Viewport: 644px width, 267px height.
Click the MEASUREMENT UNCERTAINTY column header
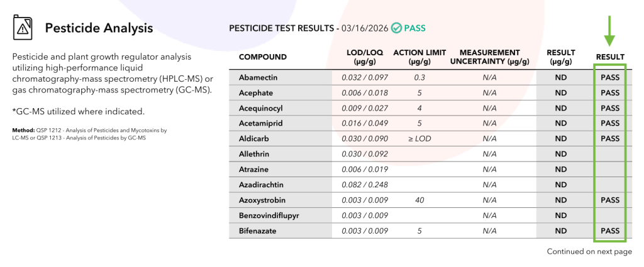pos(489,57)
